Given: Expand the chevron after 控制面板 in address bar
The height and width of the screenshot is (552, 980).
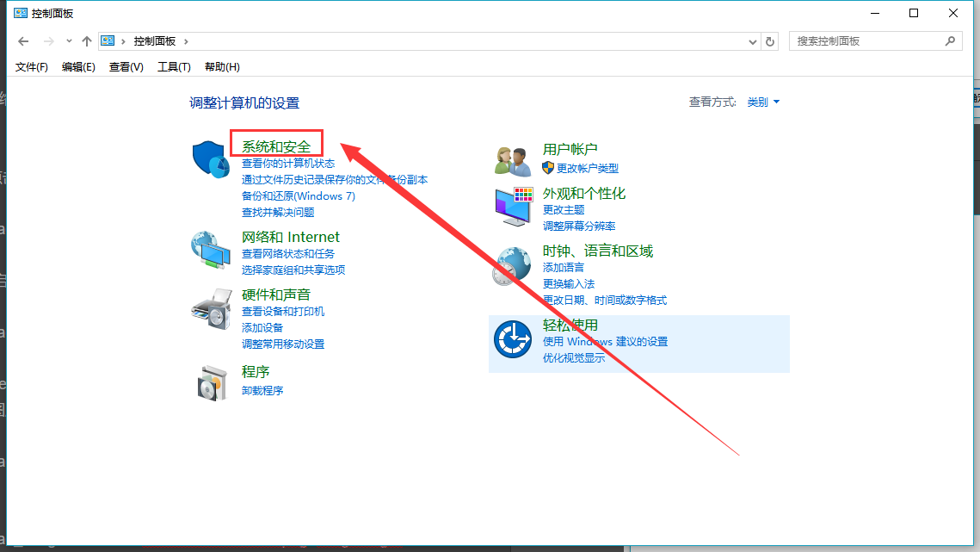Looking at the screenshot, I should pyautogui.click(x=186, y=41).
